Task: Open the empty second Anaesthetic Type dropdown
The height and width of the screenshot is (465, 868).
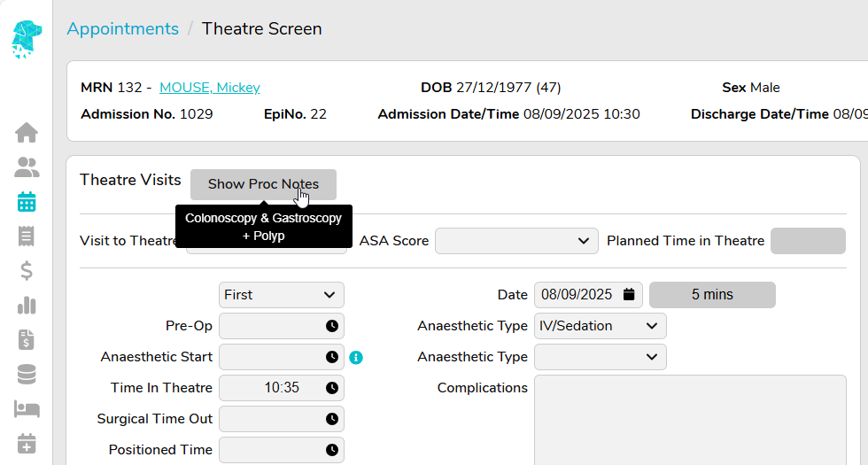Action: pos(601,357)
